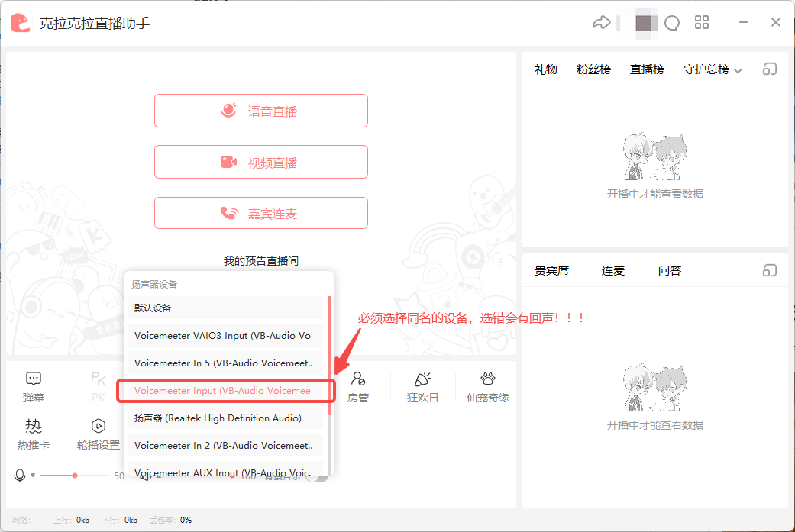Pop out the gift ranking panel
Image resolution: width=795 pixels, height=532 pixels.
tap(770, 69)
